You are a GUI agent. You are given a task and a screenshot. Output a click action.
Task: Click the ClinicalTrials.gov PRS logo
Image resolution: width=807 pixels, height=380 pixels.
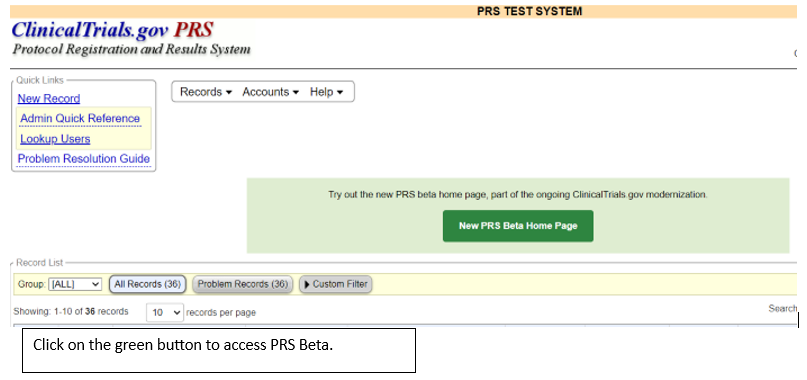pos(112,30)
